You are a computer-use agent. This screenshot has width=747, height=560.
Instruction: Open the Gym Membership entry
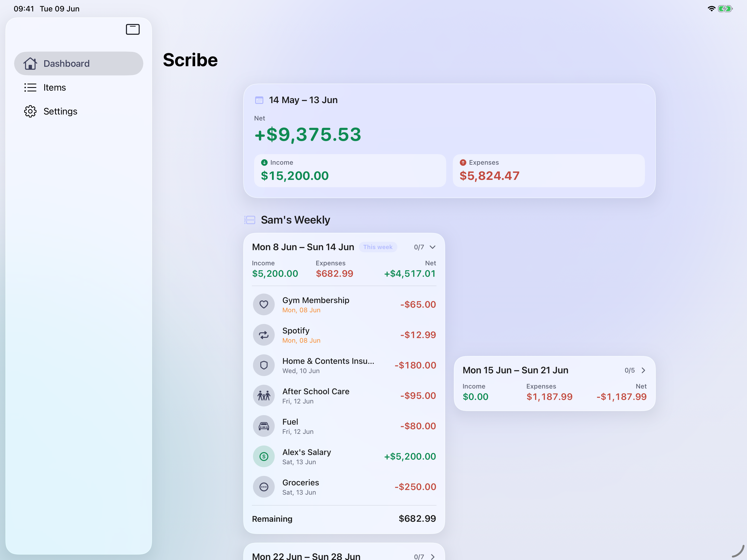(344, 304)
